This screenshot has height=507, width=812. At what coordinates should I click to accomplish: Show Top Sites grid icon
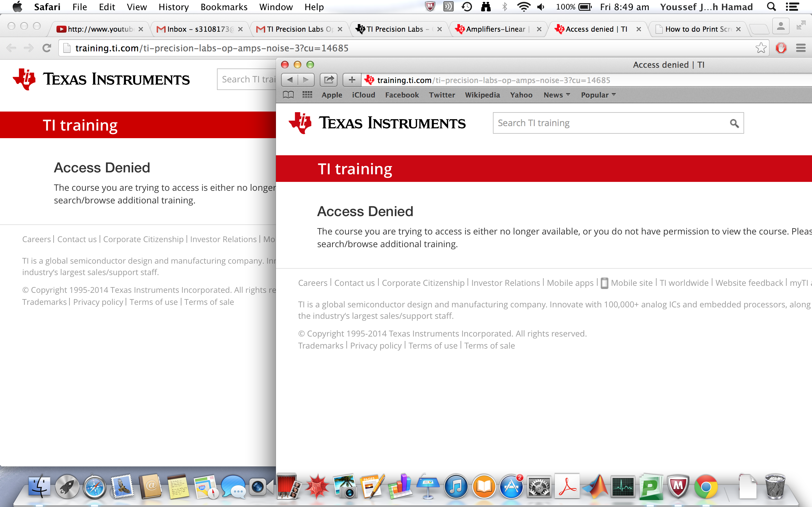pyautogui.click(x=307, y=95)
